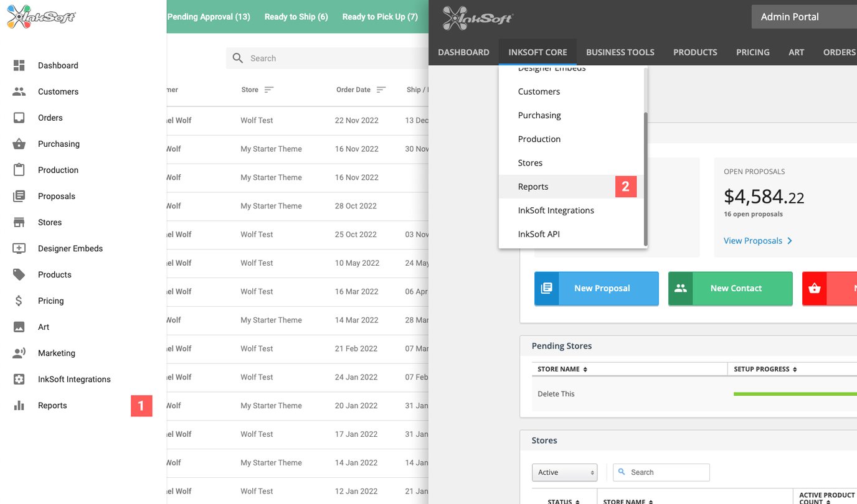Open Products using the tag icon
This screenshot has width=857, height=504.
point(19,274)
